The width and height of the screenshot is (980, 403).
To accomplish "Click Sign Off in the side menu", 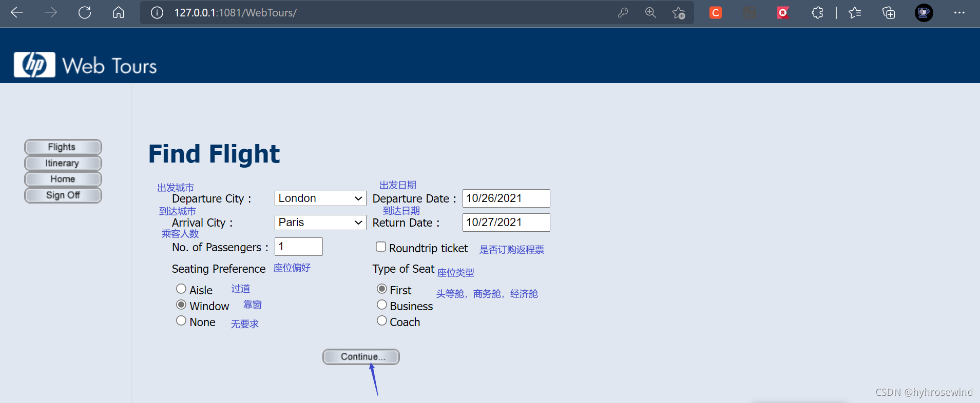I will pyautogui.click(x=63, y=195).
